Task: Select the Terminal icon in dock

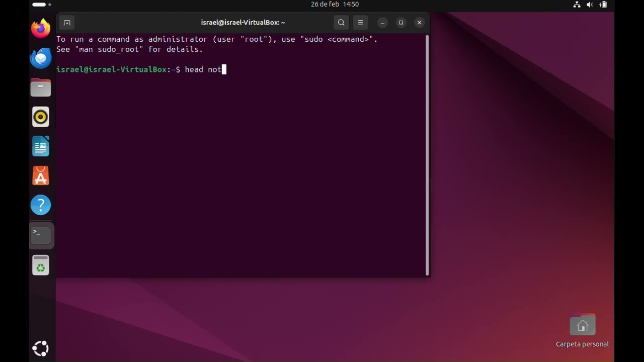Action: [41, 235]
